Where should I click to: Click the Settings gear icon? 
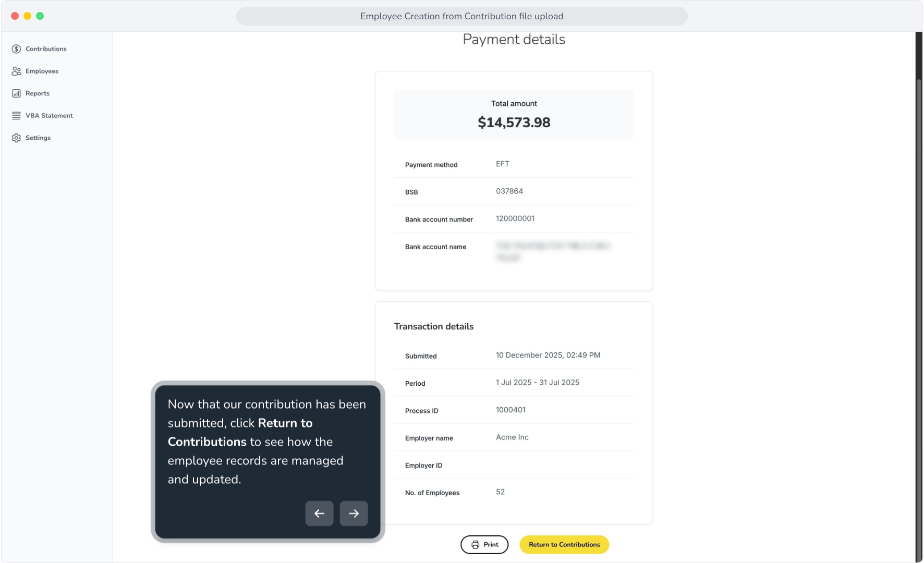pos(16,138)
